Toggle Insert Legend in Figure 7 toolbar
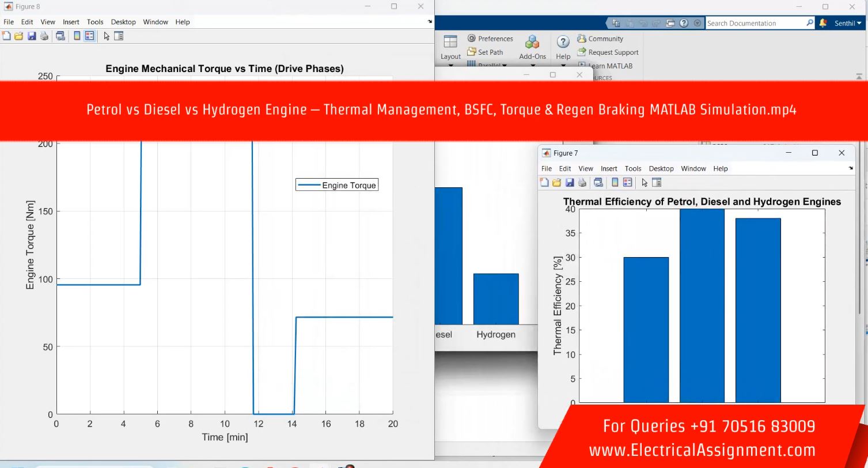The image size is (868, 468). [x=627, y=183]
